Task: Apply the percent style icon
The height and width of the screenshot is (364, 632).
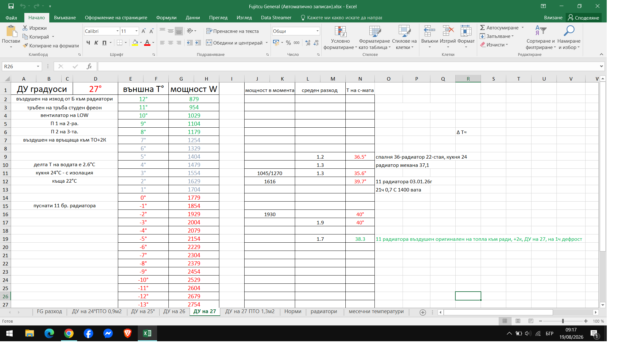Action: [288, 43]
